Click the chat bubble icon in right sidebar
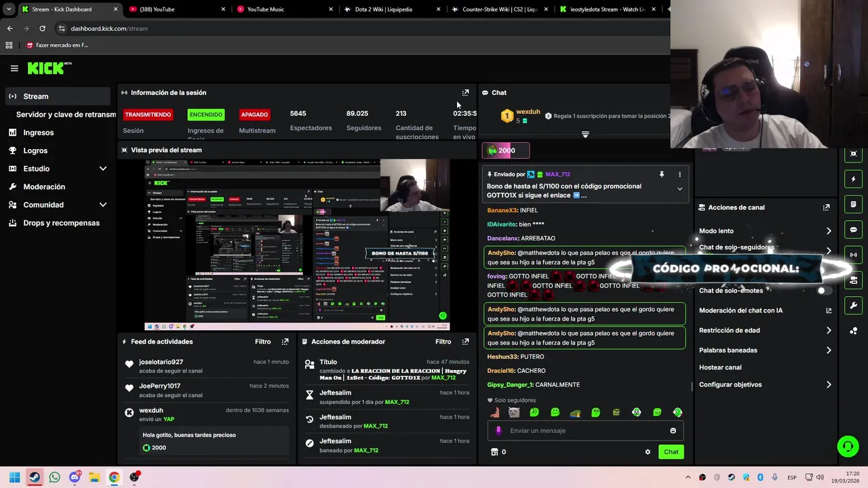 pyautogui.click(x=853, y=230)
